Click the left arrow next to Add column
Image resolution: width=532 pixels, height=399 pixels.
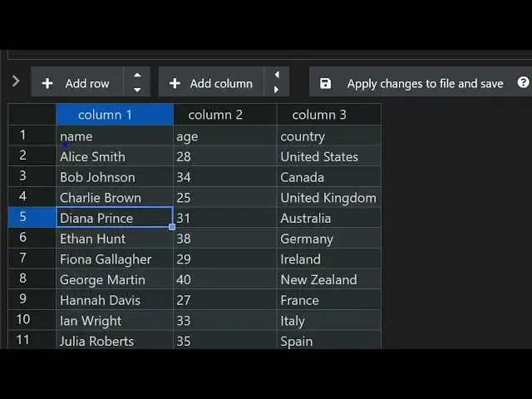point(277,75)
